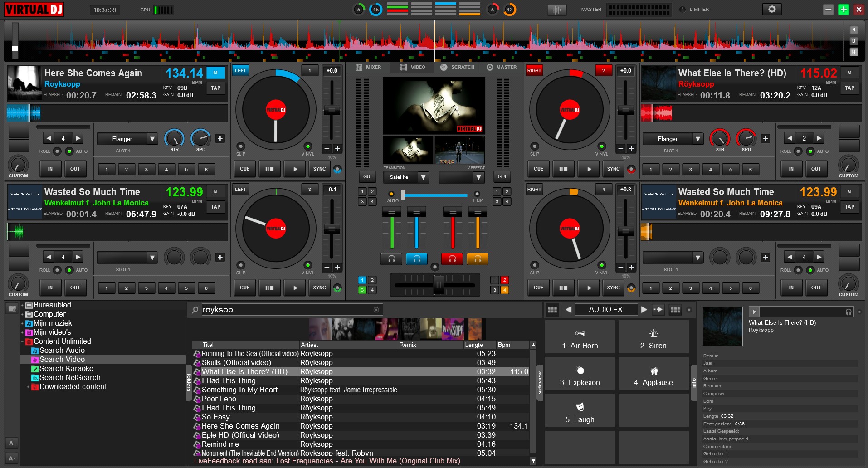Toggle deck 1 VINYL mode indicator

pos(308,146)
